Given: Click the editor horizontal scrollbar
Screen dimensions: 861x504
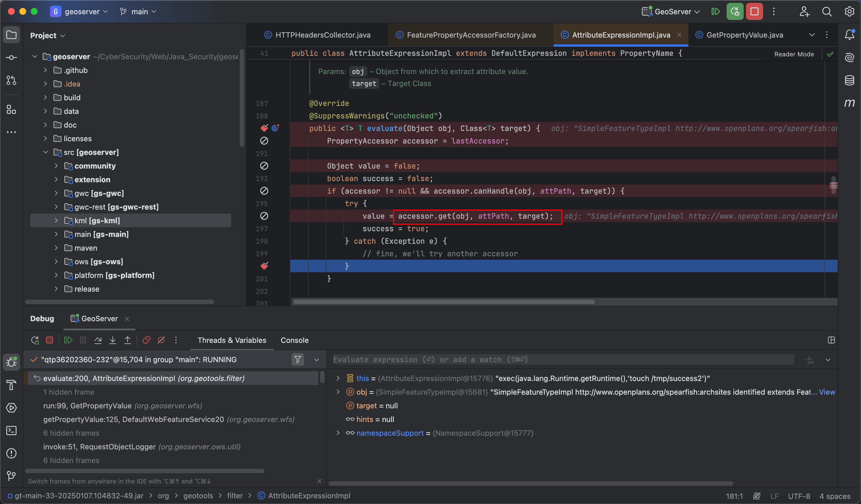Looking at the screenshot, I should [x=444, y=302].
